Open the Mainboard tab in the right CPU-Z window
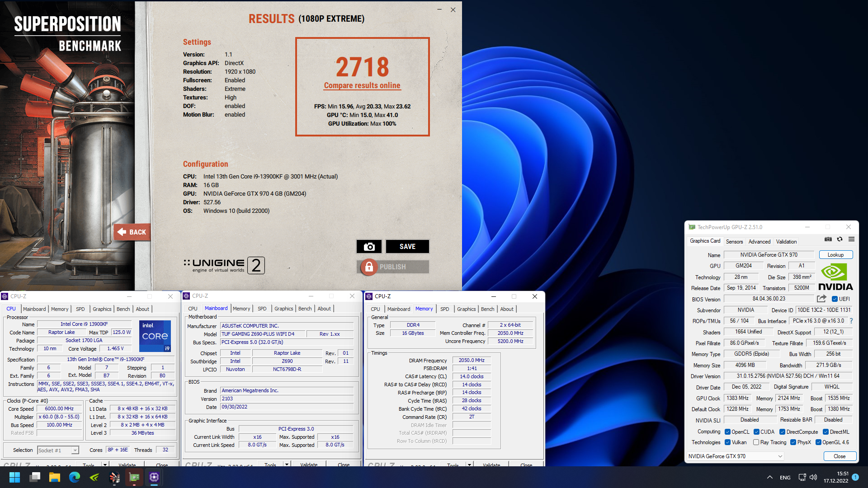The image size is (868, 488). (x=399, y=309)
